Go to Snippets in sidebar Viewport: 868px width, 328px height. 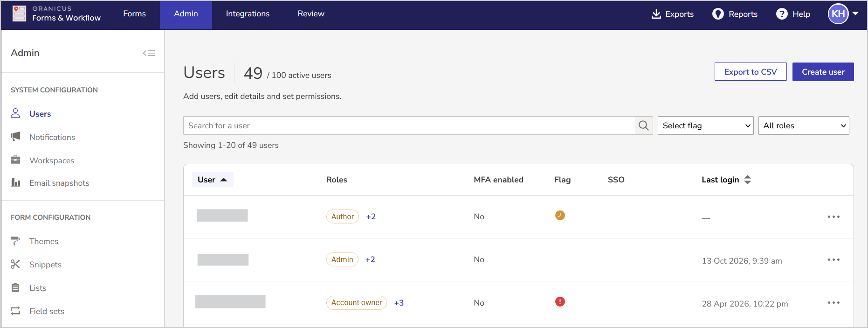pyautogui.click(x=45, y=265)
